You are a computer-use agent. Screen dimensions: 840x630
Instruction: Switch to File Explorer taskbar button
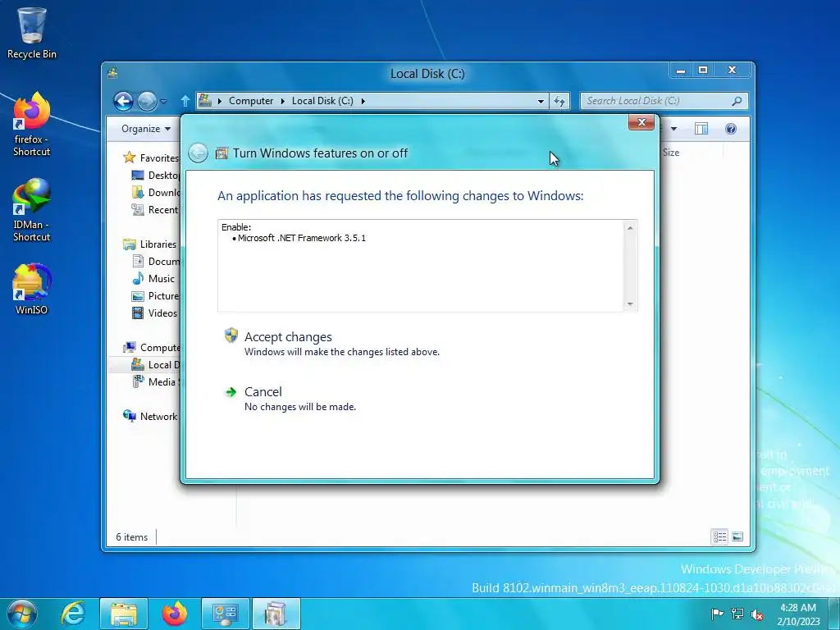click(124, 614)
